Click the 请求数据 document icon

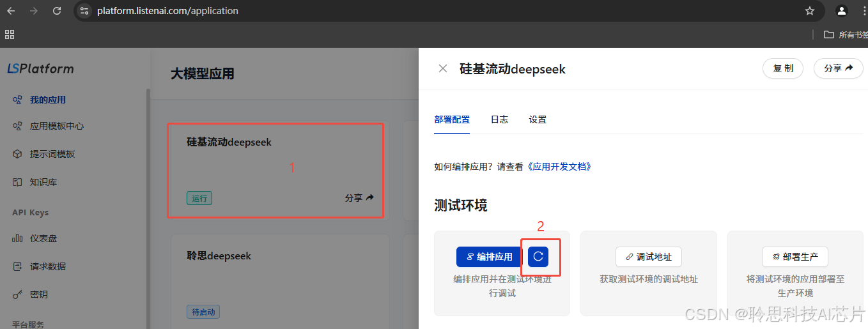(x=18, y=266)
